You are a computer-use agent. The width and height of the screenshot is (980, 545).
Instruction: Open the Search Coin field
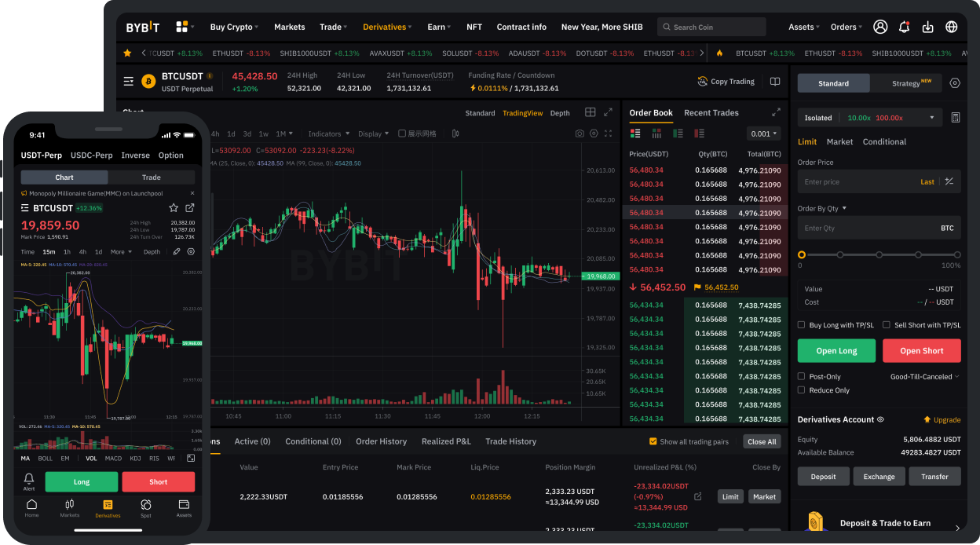tap(711, 26)
